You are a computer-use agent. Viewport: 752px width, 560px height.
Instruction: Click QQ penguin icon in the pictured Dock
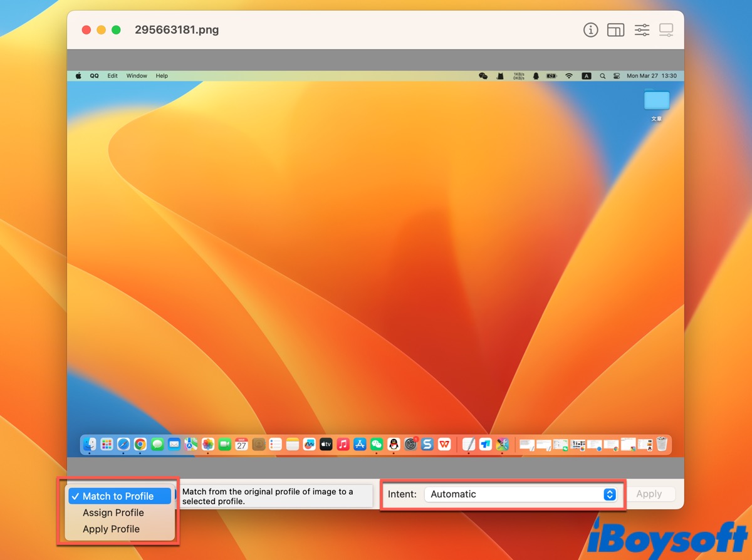[394, 444]
